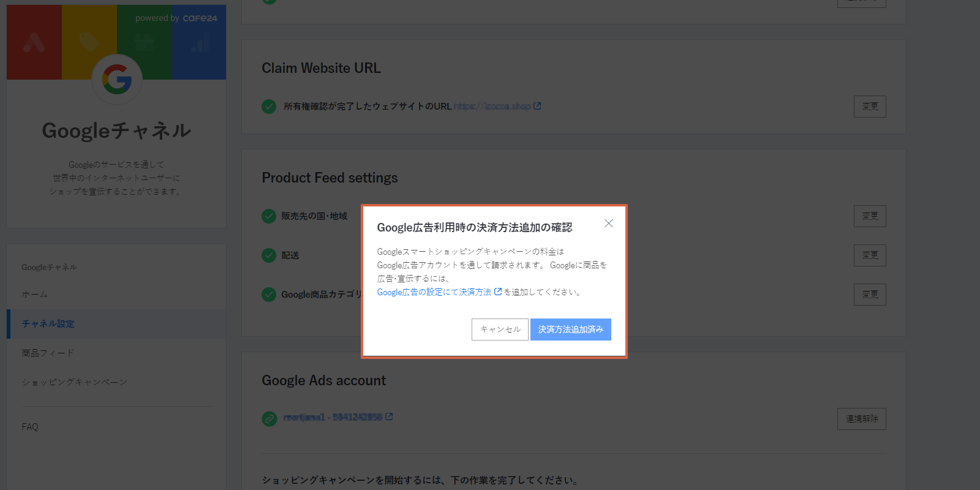Confirm with the 決済方法追加済み button
Viewport: 980px width, 490px height.
point(571,330)
